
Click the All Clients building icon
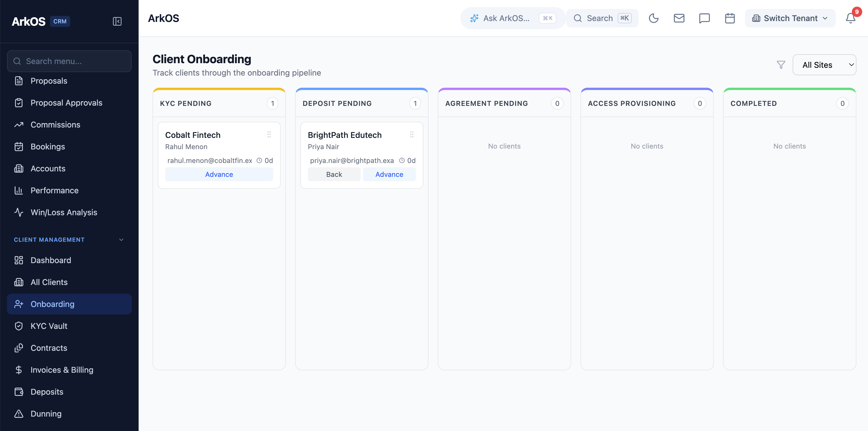[x=19, y=282]
